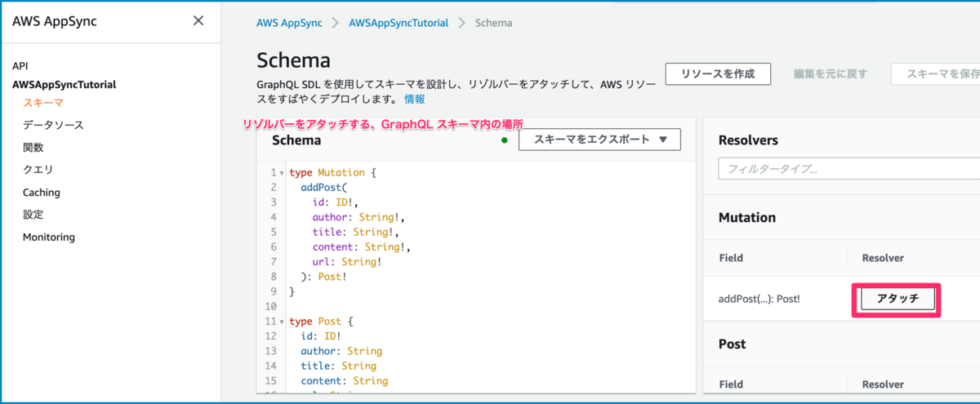Click line number 10 in the gutter

271,306
